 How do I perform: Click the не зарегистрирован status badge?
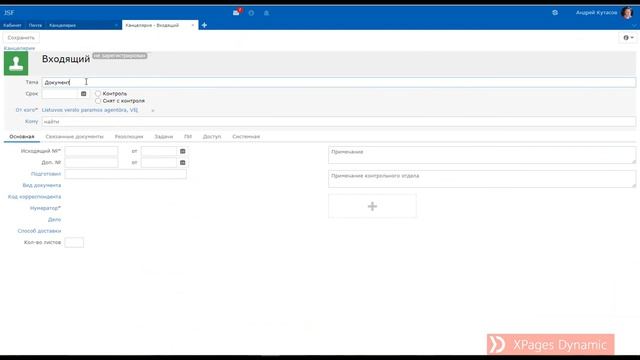pyautogui.click(x=120, y=56)
